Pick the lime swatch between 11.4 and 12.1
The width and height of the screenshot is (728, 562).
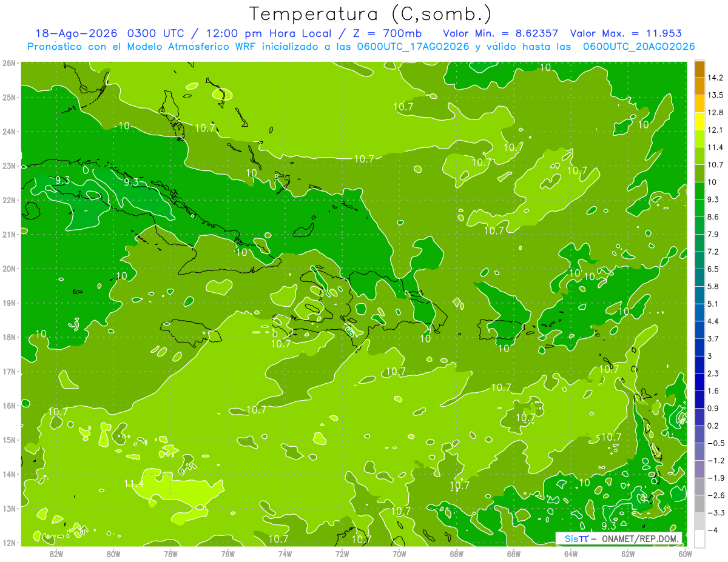[x=699, y=139]
